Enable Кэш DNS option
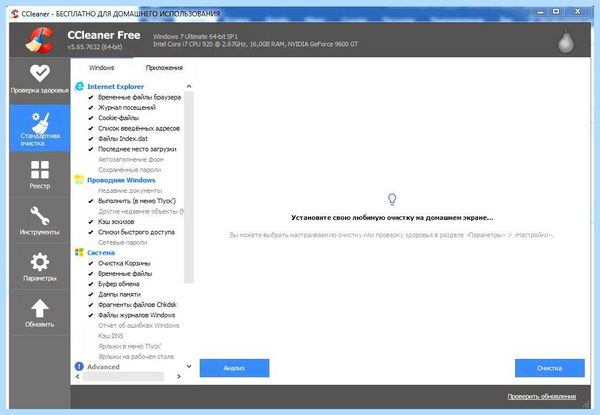 111,335
